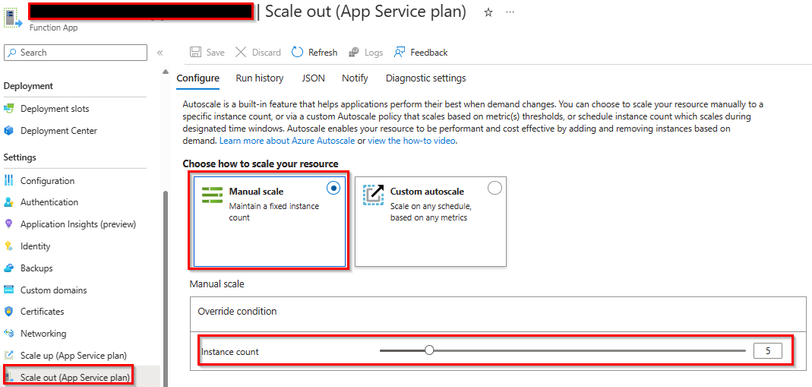This screenshot has height=387, width=812.
Task: Open the view the how-to video link
Action: click(412, 140)
